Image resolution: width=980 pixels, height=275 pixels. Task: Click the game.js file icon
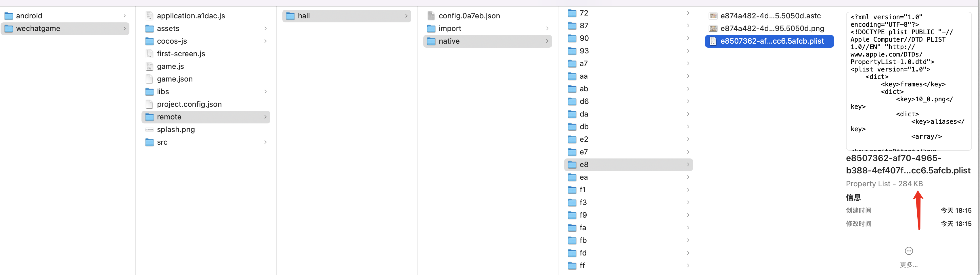click(x=150, y=67)
